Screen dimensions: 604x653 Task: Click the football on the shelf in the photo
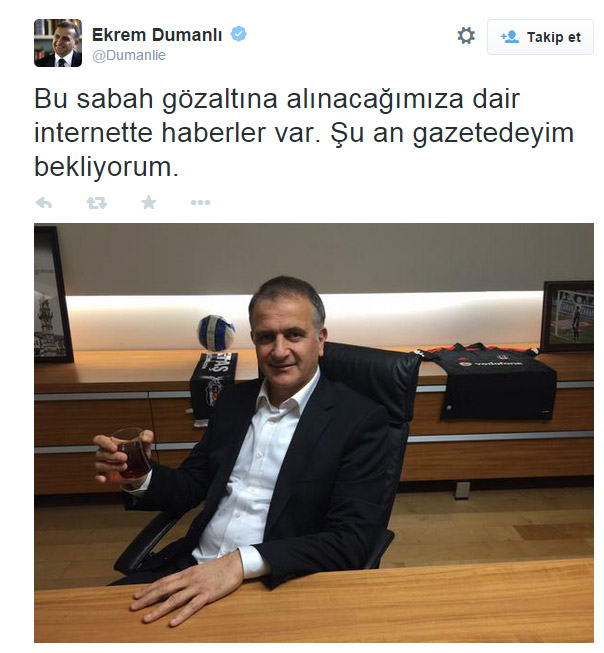point(216,333)
